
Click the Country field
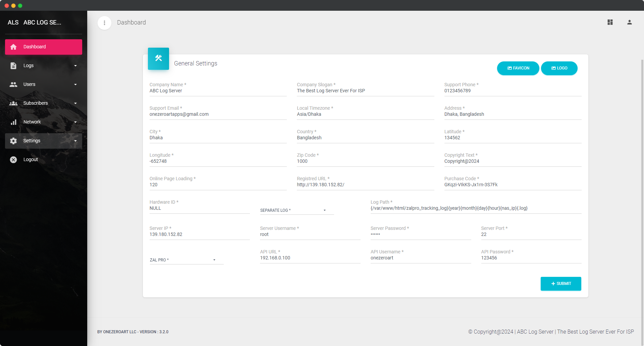tap(365, 138)
